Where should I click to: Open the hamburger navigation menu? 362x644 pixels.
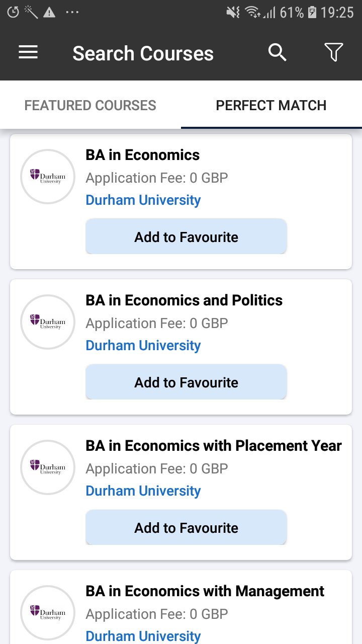tap(28, 53)
